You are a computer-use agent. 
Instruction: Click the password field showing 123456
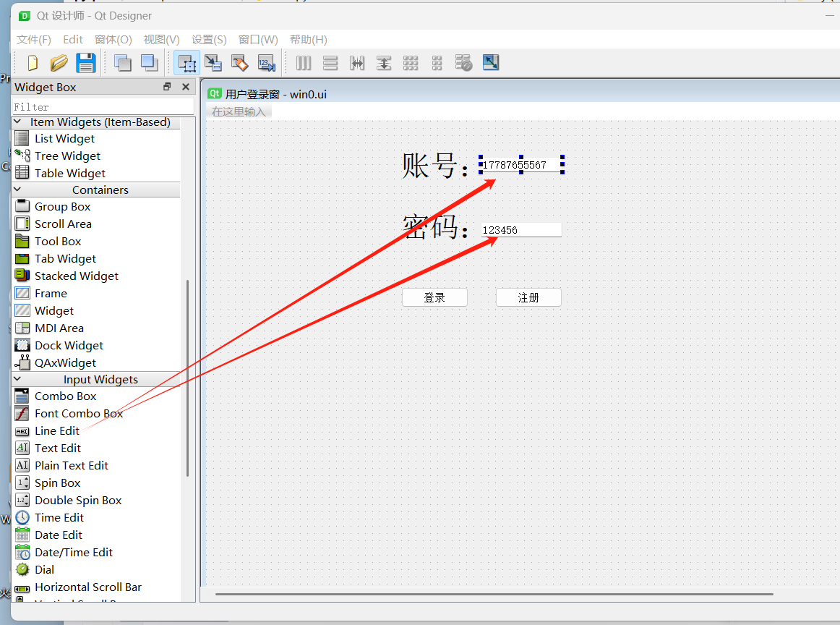(x=521, y=230)
